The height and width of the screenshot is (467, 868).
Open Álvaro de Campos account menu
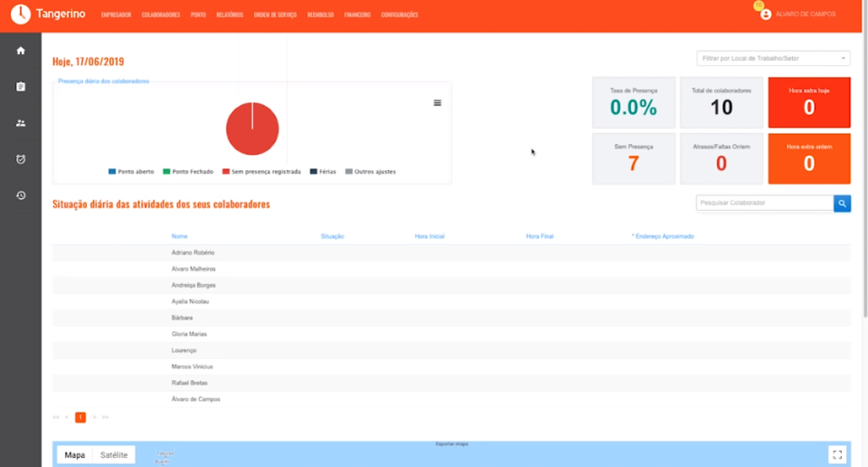(806, 14)
